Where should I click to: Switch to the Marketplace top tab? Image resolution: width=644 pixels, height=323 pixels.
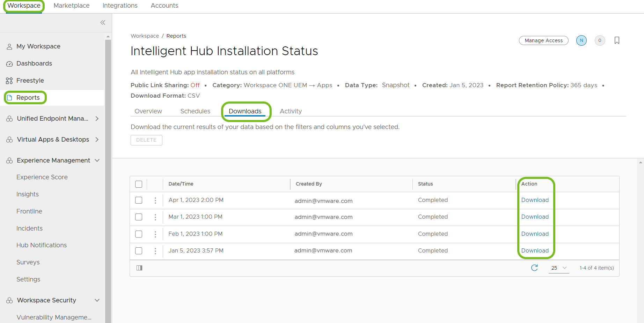click(x=72, y=6)
